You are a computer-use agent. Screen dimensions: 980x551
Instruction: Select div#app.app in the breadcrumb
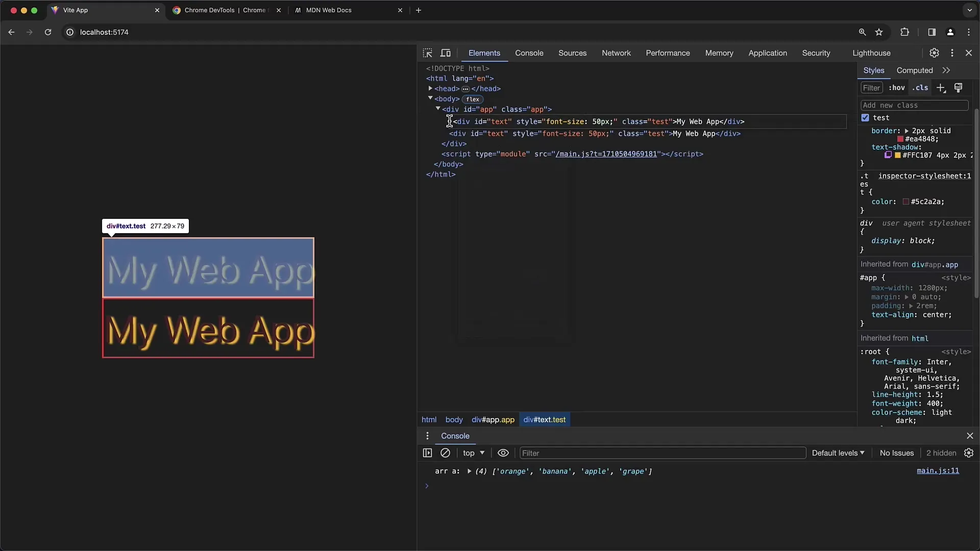[x=493, y=420]
